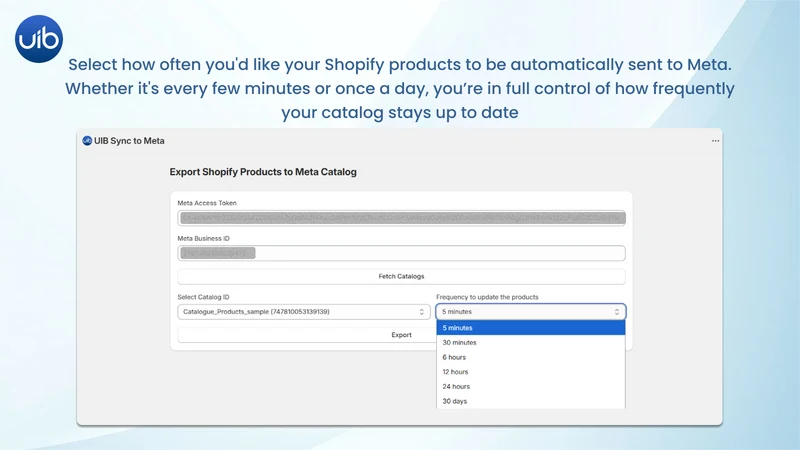Screen dimensions: 800x450
Task: Click the Fetch Catalogs button
Action: (x=402, y=277)
